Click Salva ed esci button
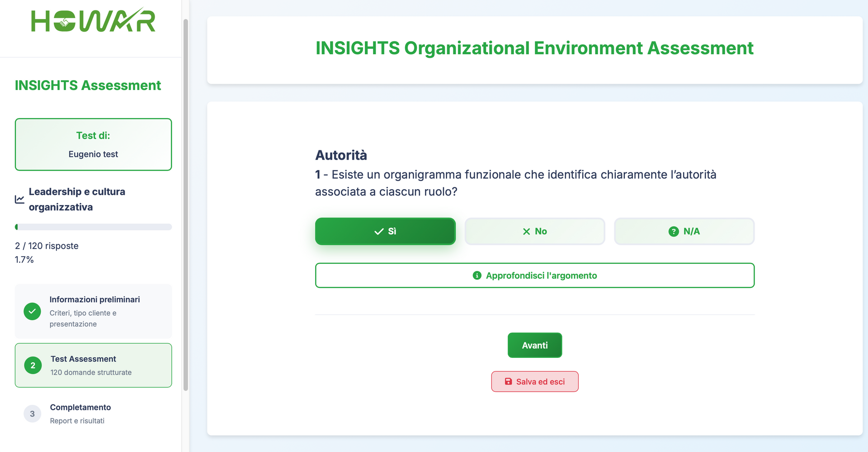Viewport: 868px width, 452px height. (x=535, y=381)
